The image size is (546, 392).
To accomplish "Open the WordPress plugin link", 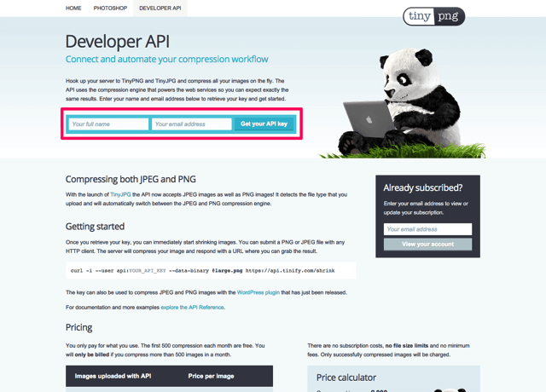I will [x=258, y=292].
